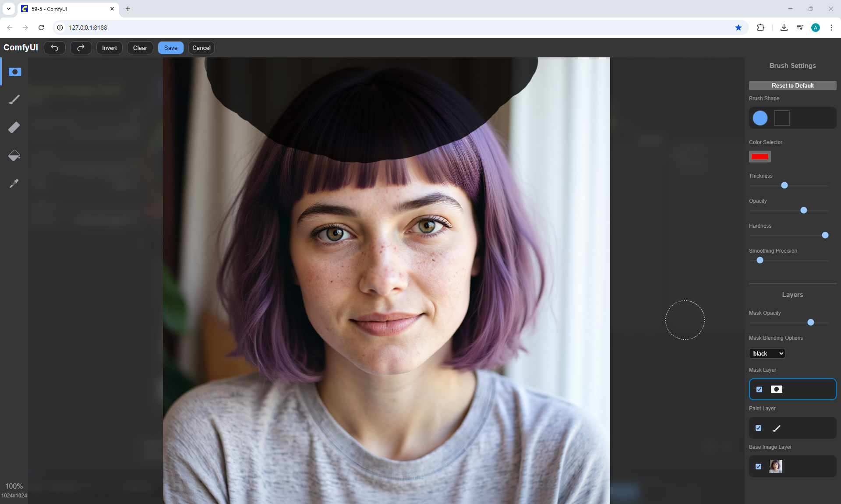Screen dimensions: 841x504
Task: Click the redo arrow button
Action: click(x=81, y=48)
